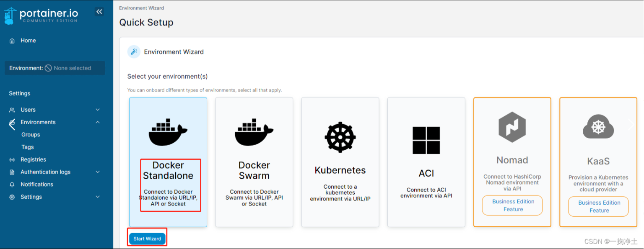Click the Start Wizard button

[147, 239]
